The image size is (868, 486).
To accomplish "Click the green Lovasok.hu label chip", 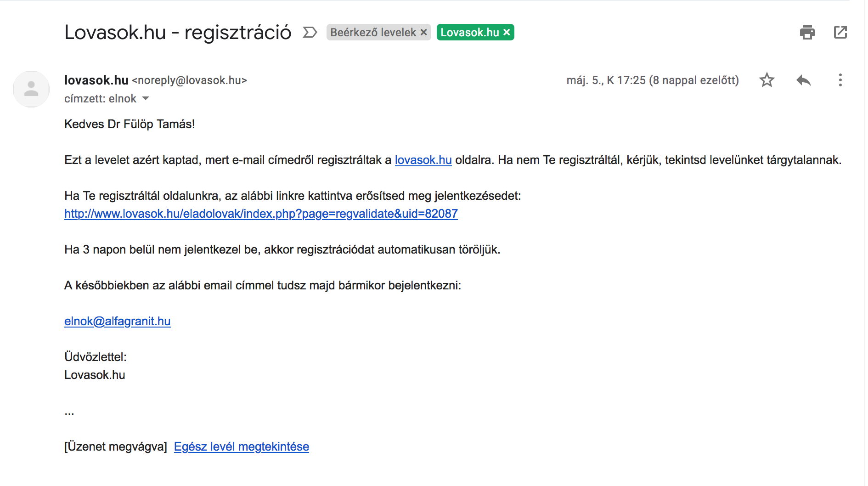I will (469, 33).
